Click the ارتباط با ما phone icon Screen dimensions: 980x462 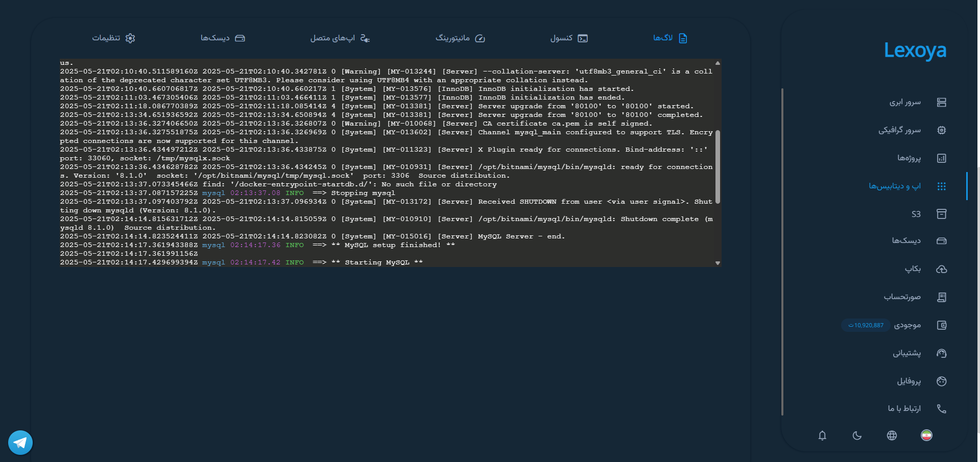point(942,408)
